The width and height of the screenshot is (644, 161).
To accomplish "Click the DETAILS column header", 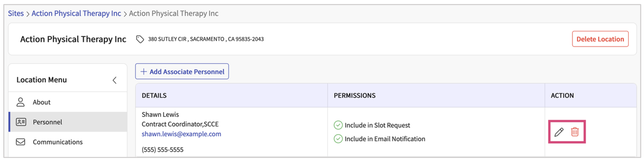I will [154, 95].
